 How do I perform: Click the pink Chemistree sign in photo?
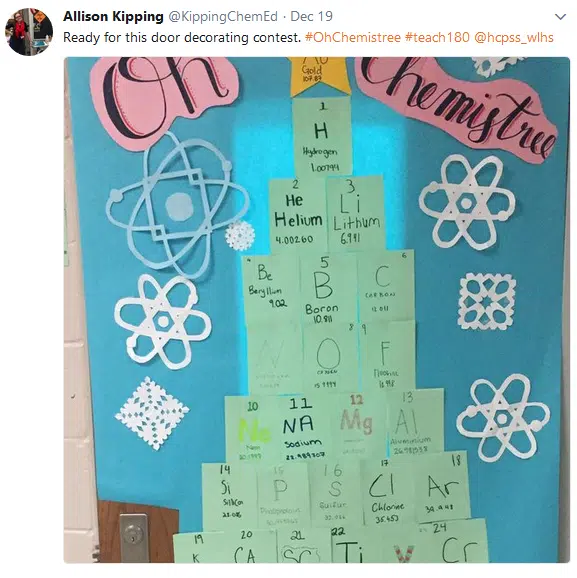pos(456,108)
